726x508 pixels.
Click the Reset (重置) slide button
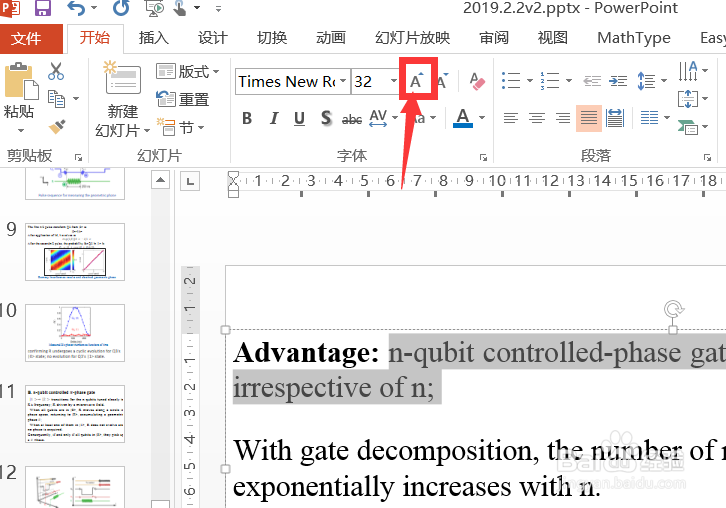pyautogui.click(x=183, y=99)
